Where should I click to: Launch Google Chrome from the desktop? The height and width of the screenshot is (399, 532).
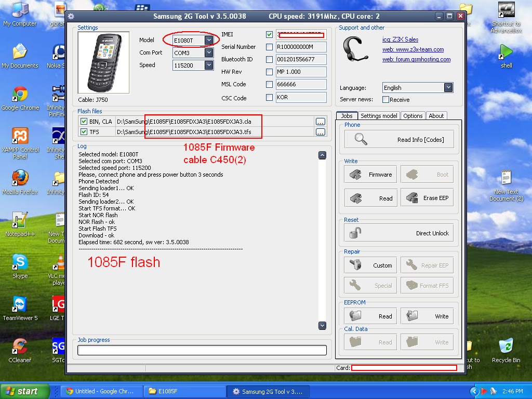coord(20,98)
